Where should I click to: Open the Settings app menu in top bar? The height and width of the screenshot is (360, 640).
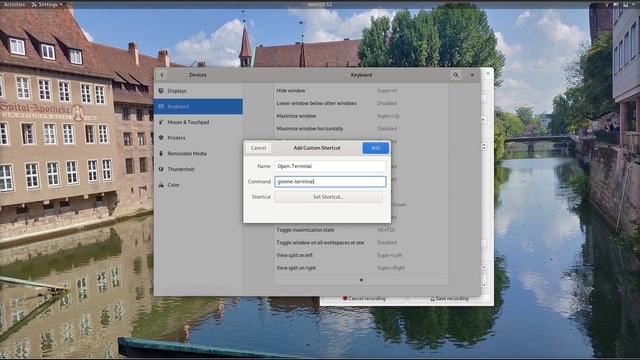(x=47, y=4)
